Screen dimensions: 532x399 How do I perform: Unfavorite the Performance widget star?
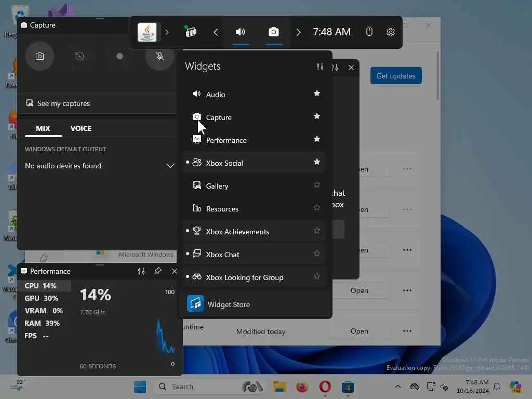316,139
